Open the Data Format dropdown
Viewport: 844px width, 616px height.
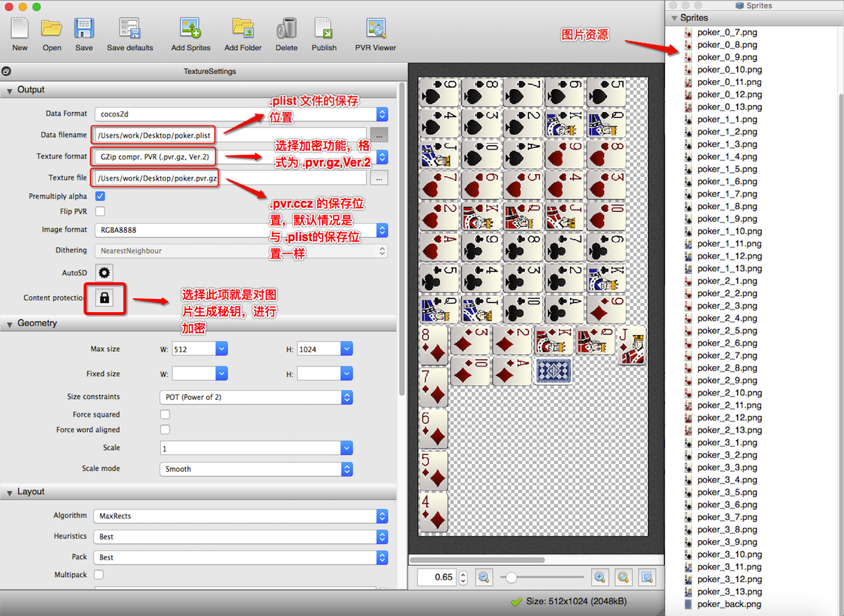click(241, 114)
